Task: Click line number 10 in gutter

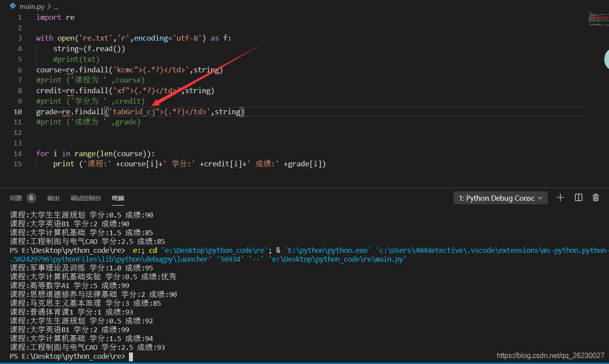Action: tap(18, 112)
